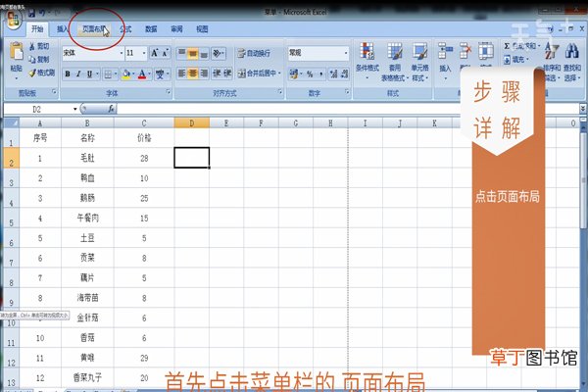The image size is (588, 392).
Task: Select column D header
Action: (192, 123)
